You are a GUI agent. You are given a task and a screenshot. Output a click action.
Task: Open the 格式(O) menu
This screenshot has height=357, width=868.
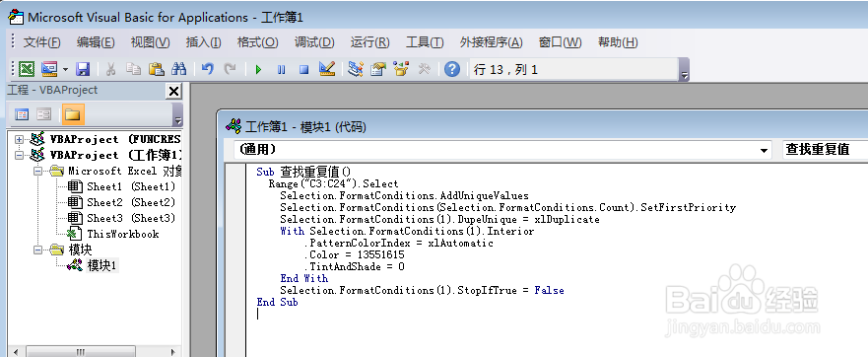pyautogui.click(x=257, y=42)
